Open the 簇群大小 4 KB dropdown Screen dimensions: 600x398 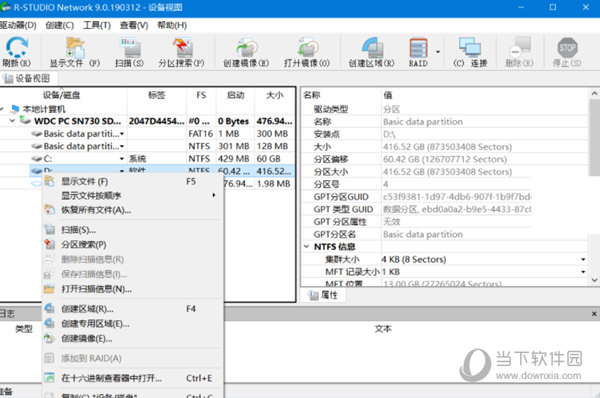583,259
